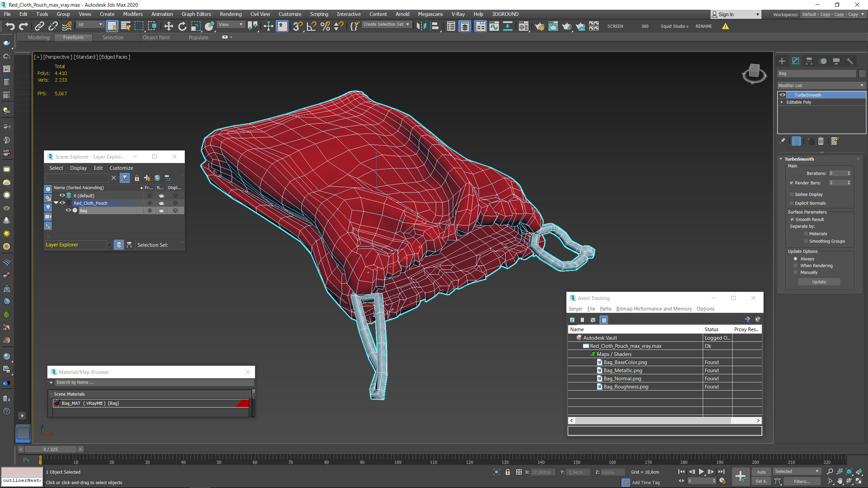This screenshot has height=488, width=868.
Task: Open Render Setup teapot icon
Action: click(x=539, y=26)
